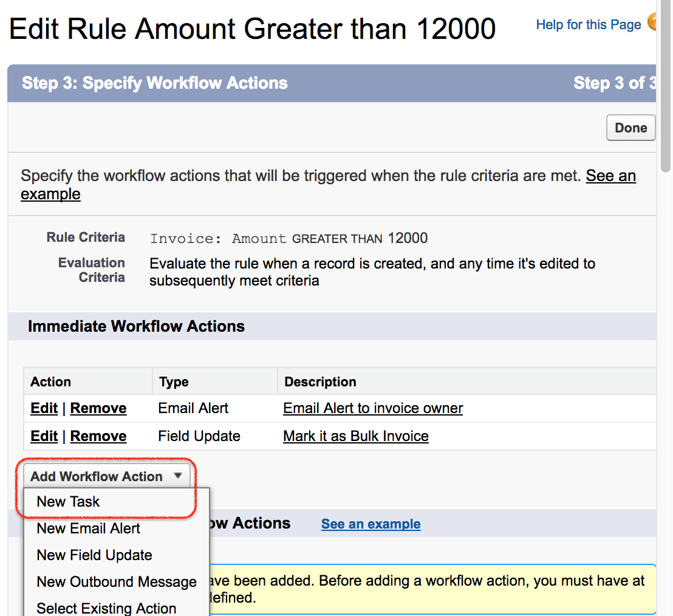Click the page title Edit Rule Amount Greater than 12000

pyautogui.click(x=253, y=29)
